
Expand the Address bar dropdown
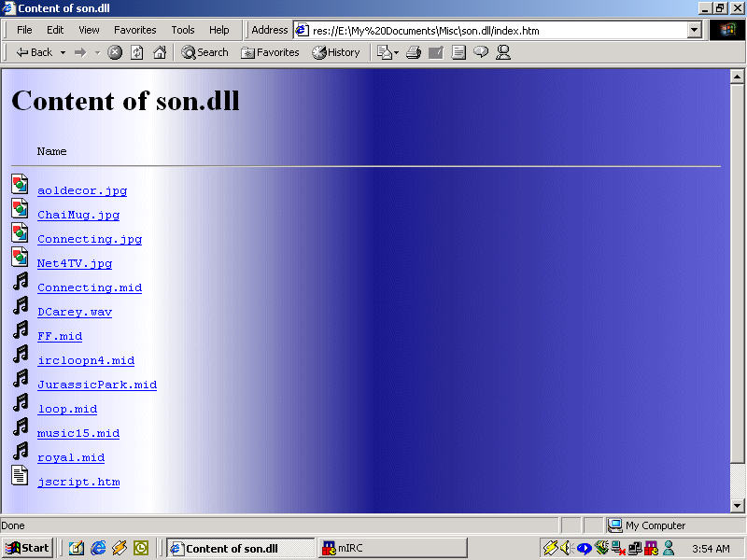(694, 30)
